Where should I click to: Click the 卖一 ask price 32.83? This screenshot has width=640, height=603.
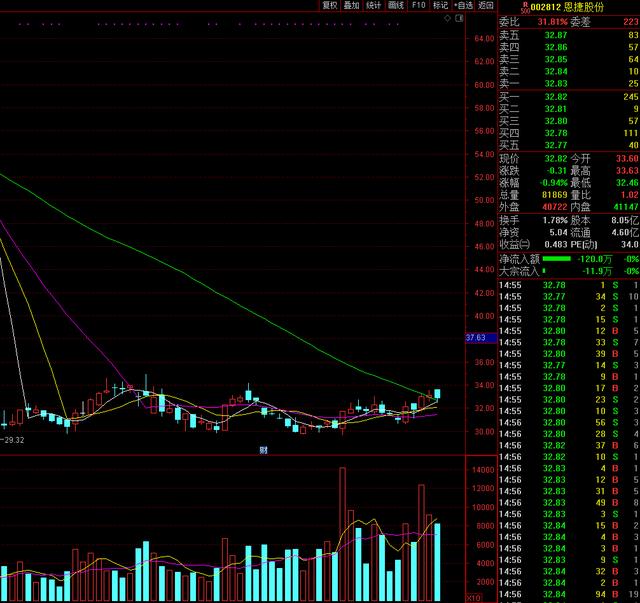(x=556, y=84)
